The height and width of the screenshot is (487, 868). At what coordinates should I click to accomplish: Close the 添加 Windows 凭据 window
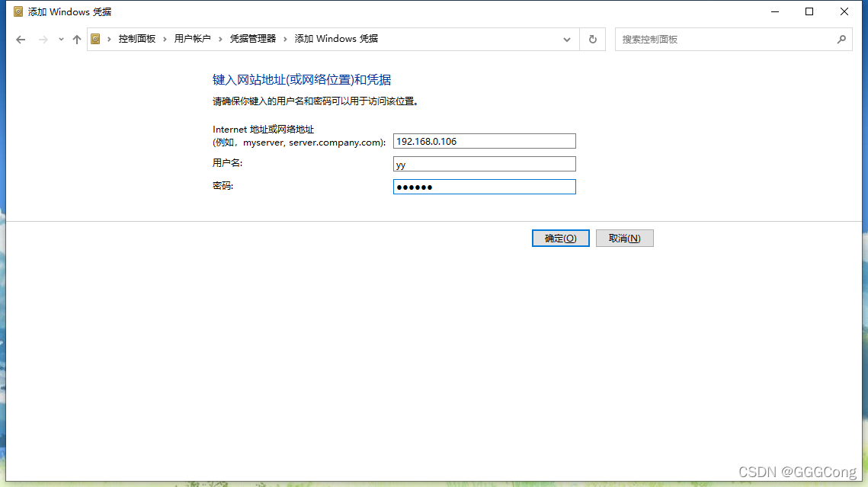[844, 11]
